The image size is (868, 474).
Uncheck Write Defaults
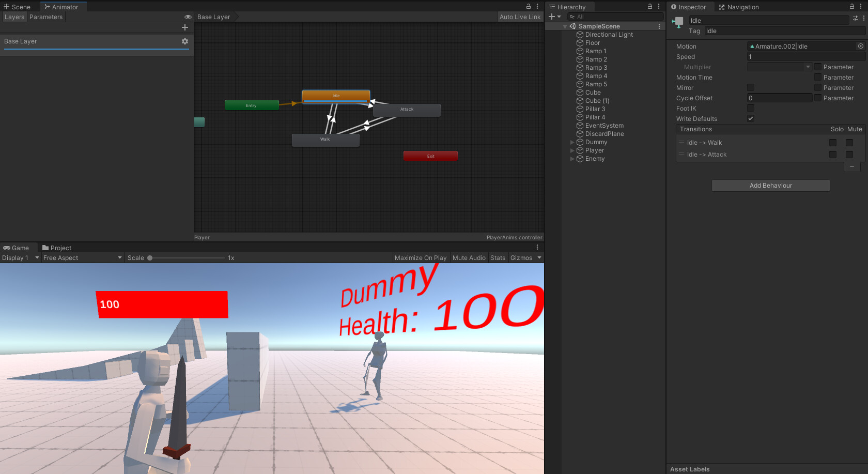point(751,118)
